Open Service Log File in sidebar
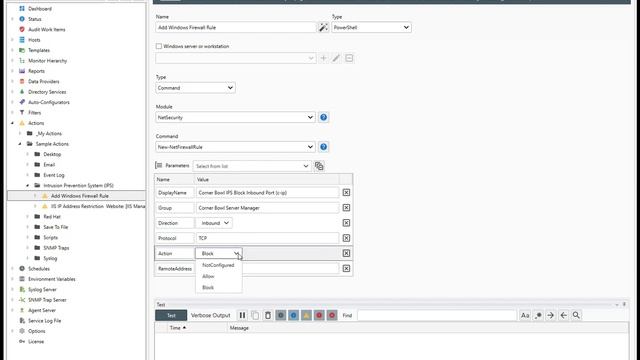Viewport: 640px width, 360px height. [x=44, y=321]
